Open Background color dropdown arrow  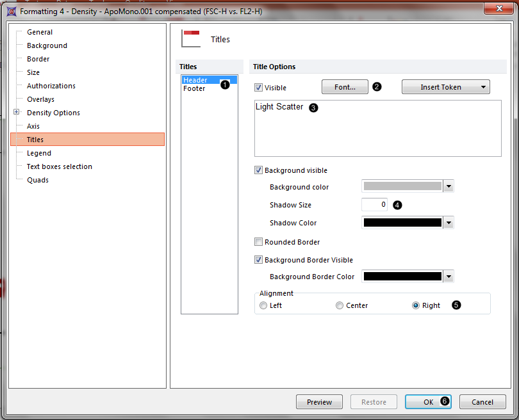[449, 187]
